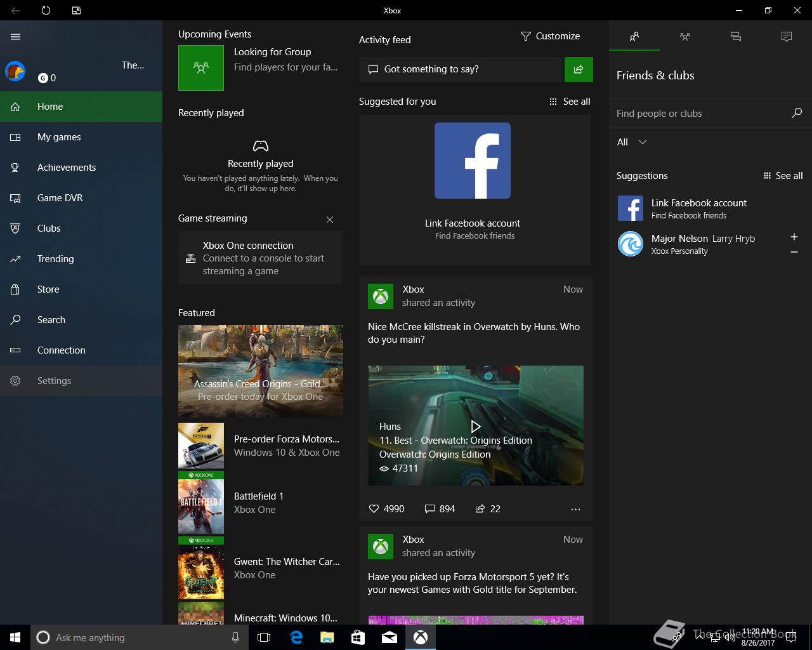
Task: Open Battlefield 1 cover thumbnail
Action: click(x=201, y=502)
